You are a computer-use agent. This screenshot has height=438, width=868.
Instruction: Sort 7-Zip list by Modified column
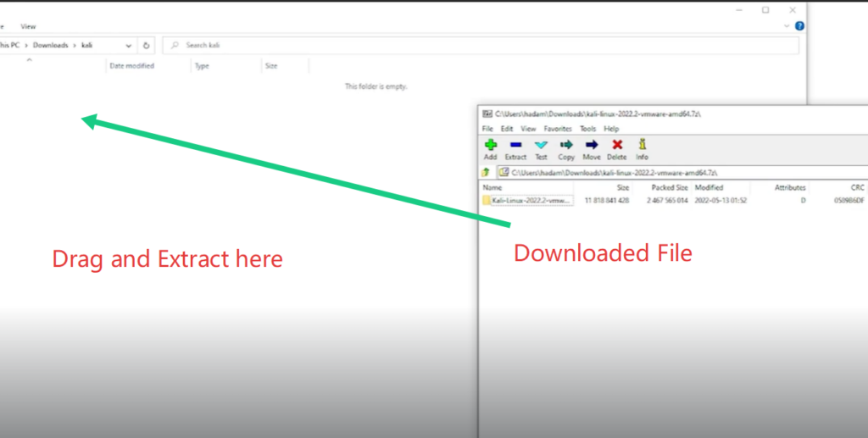709,187
